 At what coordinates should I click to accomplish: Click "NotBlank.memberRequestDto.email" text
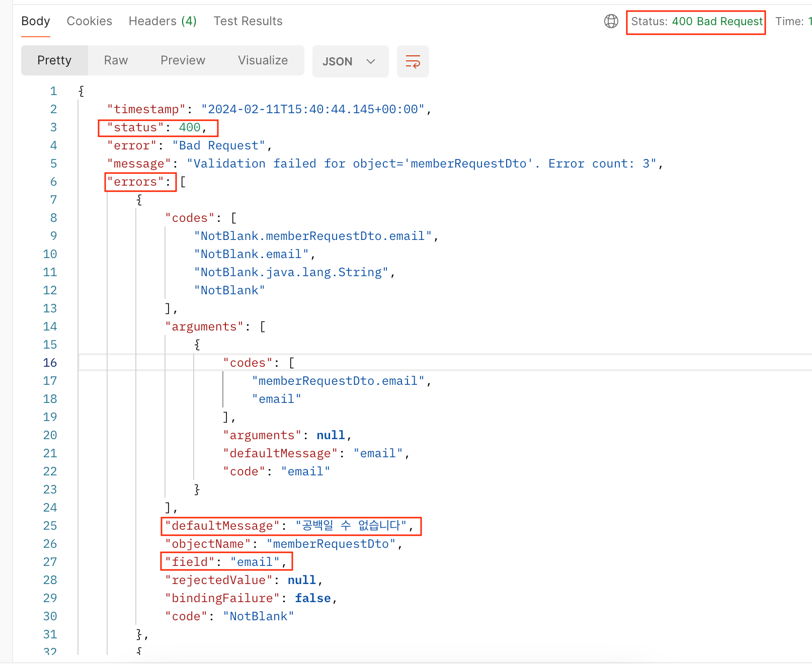tap(313, 236)
